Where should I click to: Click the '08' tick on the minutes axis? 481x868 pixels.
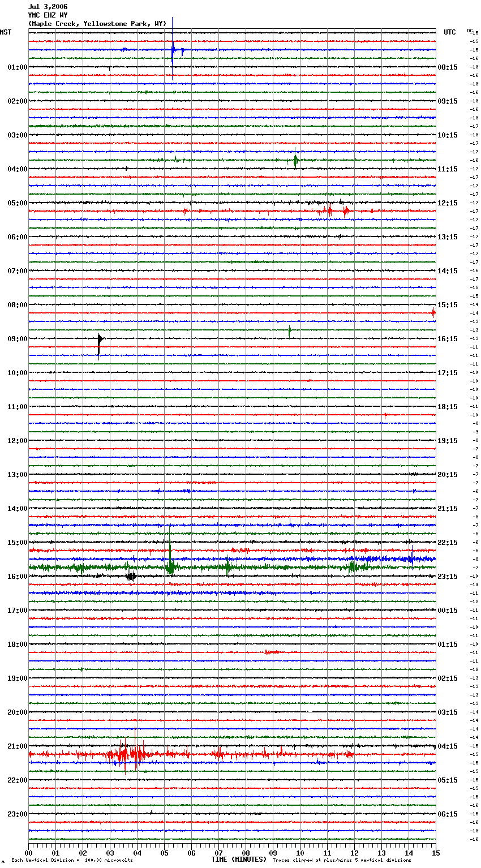[246, 853]
